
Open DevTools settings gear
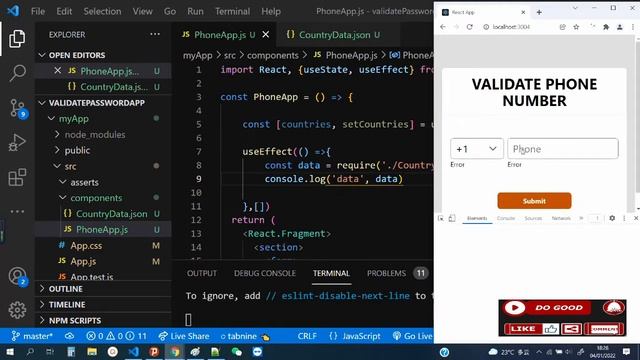pos(612,218)
